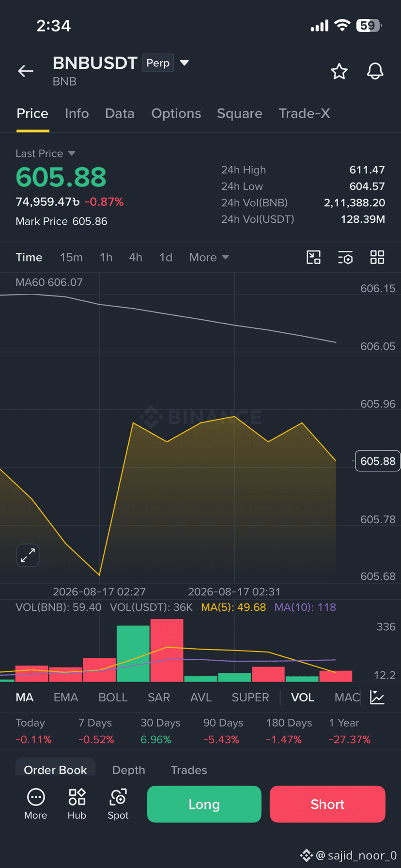Switch to the Info tab

tap(77, 113)
